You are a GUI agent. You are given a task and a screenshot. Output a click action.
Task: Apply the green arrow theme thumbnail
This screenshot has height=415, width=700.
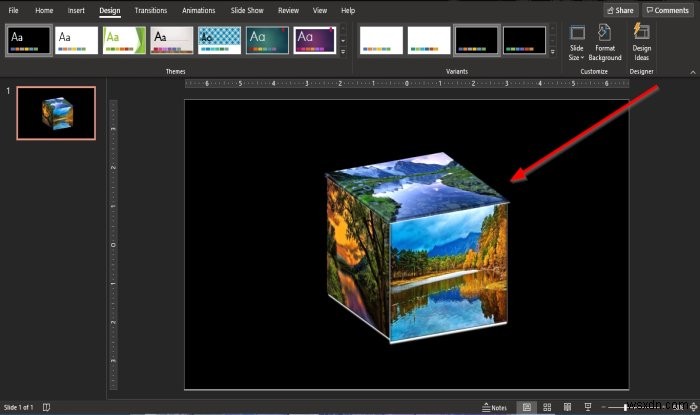124,40
